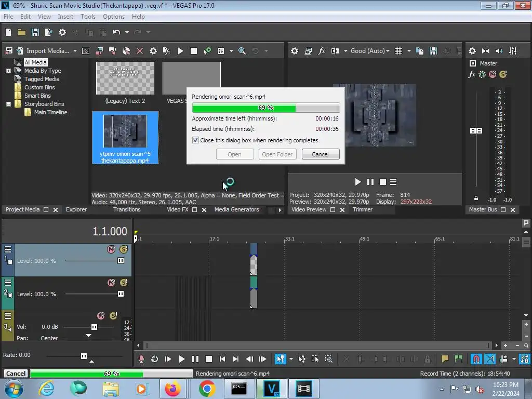Open the Import Media dropdown arrow
Image resolution: width=532 pixels, height=399 pixels.
point(75,51)
